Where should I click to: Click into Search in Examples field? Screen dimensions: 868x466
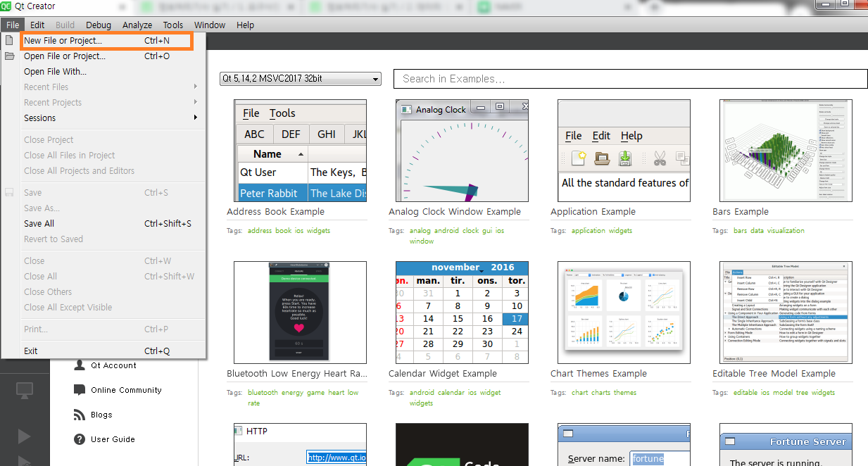[630, 79]
